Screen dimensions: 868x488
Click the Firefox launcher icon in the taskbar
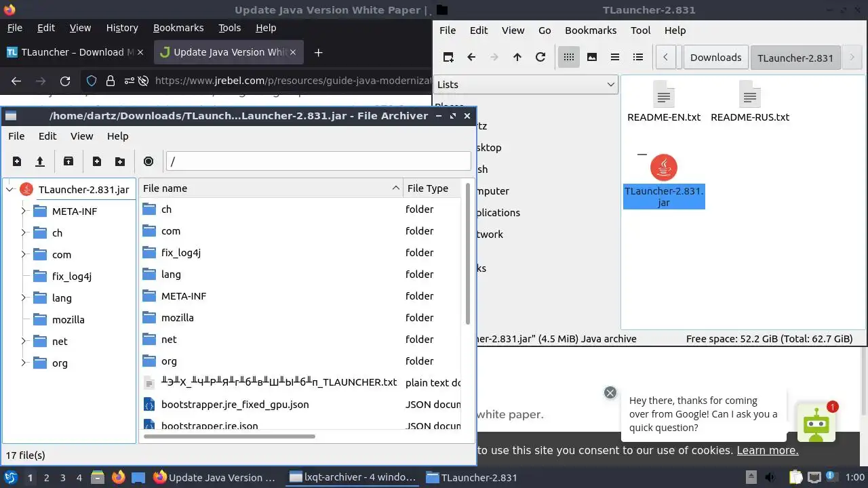pos(118,478)
